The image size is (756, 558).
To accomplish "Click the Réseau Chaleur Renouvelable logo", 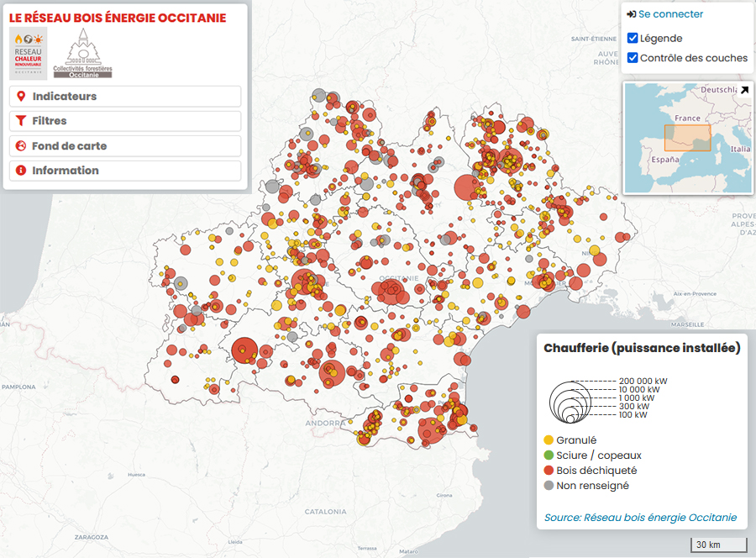I will tap(28, 53).
